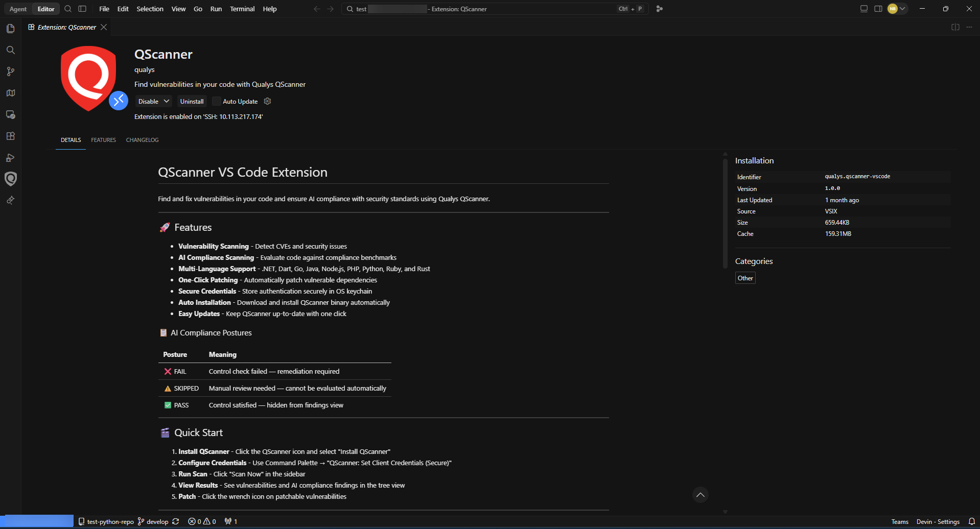The image size is (980, 529).
Task: Open the editor More Actions ellipsis
Action: click(x=969, y=27)
